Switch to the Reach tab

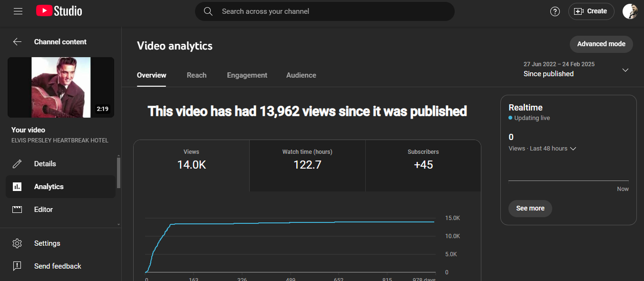(x=196, y=75)
